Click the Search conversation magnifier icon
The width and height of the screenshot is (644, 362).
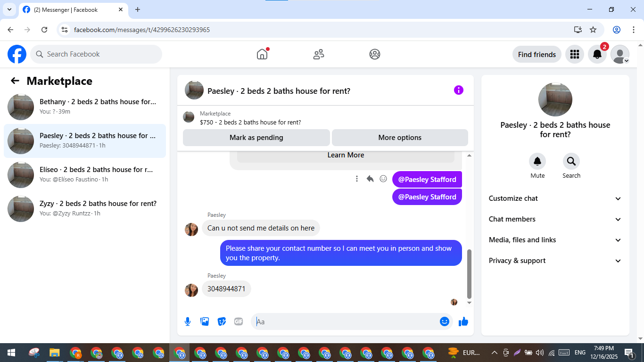click(x=571, y=162)
